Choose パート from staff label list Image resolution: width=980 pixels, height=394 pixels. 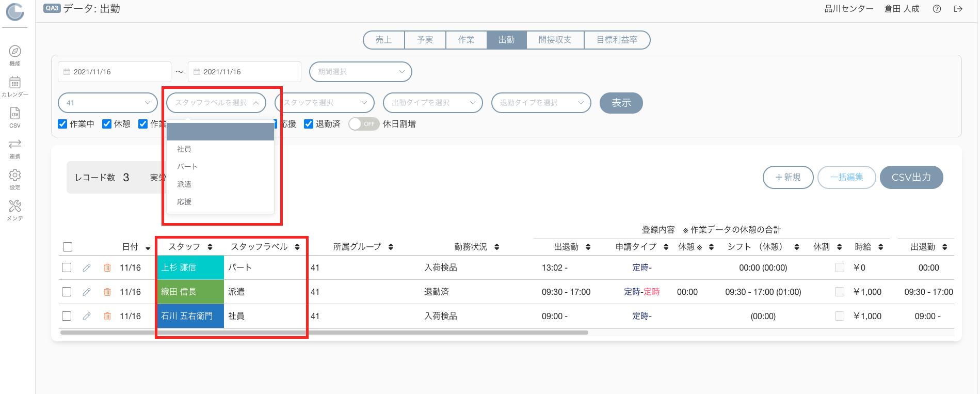[x=220, y=167]
